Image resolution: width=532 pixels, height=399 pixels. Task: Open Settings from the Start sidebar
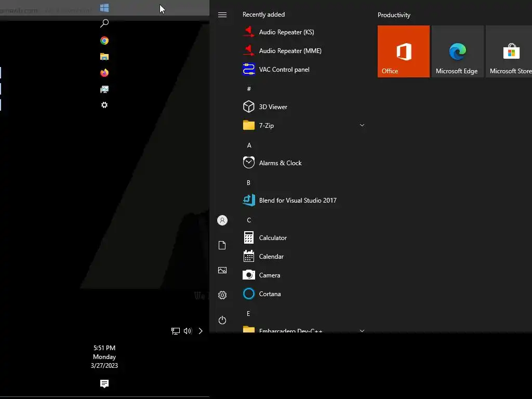pos(222,295)
